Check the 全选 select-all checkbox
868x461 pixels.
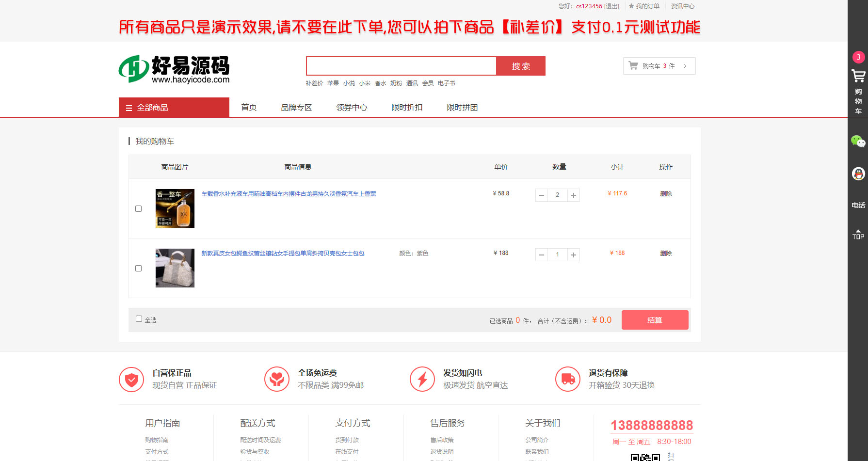coord(139,318)
